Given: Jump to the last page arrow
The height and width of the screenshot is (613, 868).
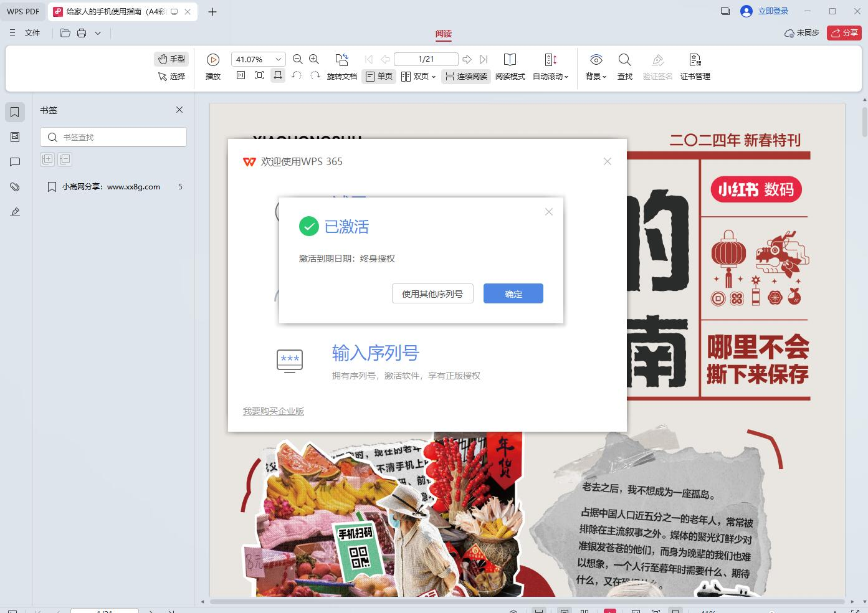Looking at the screenshot, I should 484,59.
